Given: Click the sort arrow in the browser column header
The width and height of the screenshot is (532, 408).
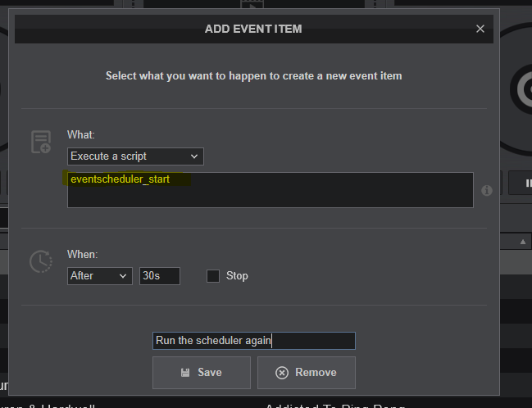Looking at the screenshot, I should pyautogui.click(x=522, y=241).
